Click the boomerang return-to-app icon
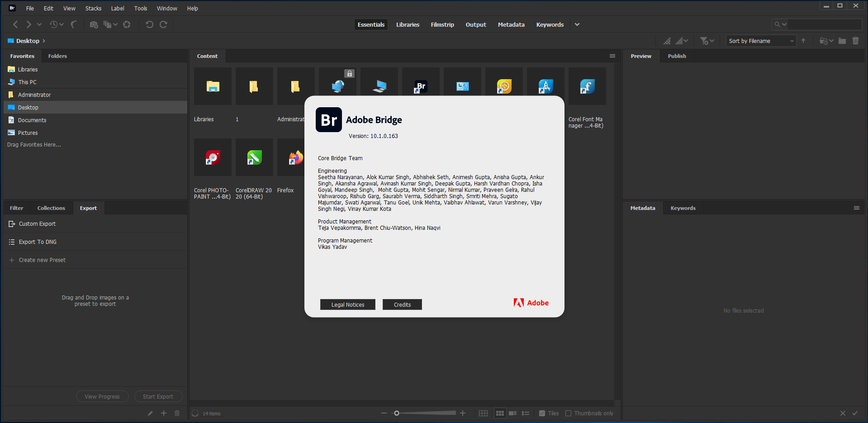This screenshot has height=423, width=868. coord(73,24)
